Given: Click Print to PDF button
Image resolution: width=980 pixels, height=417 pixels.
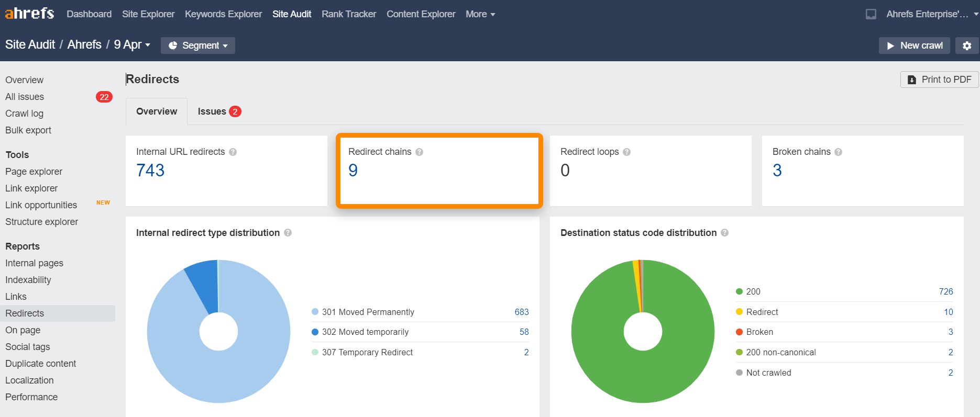Looking at the screenshot, I should pyautogui.click(x=939, y=80).
